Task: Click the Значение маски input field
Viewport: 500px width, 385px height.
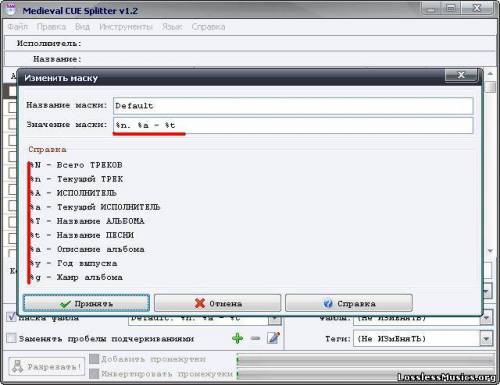Action: click(x=293, y=125)
